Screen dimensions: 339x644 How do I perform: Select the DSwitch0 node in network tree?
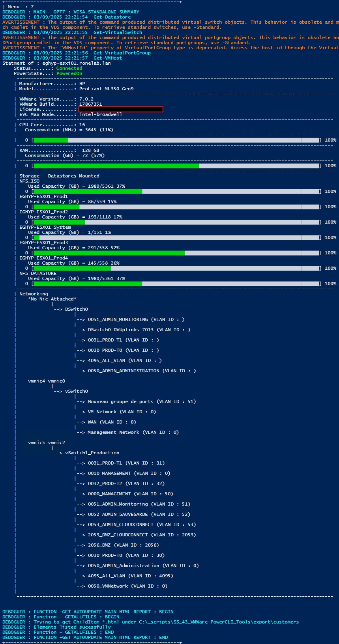tap(77, 309)
